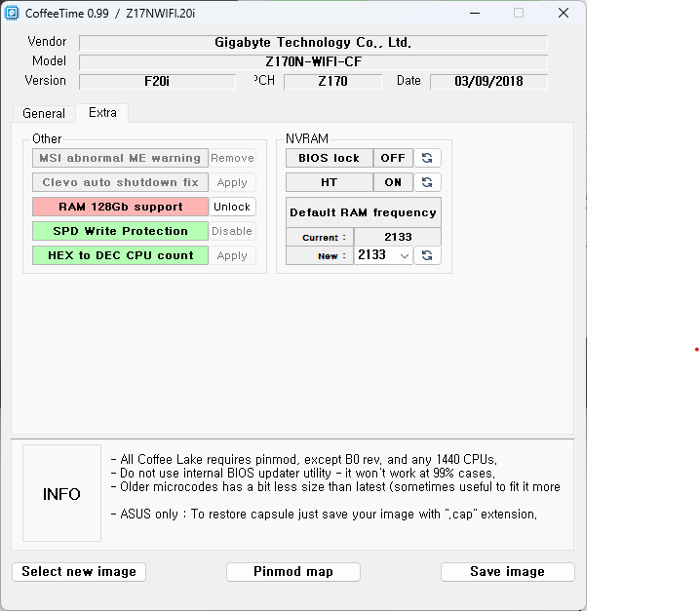Select the Extra tab
This screenshot has height=611, width=700.
pos(102,112)
